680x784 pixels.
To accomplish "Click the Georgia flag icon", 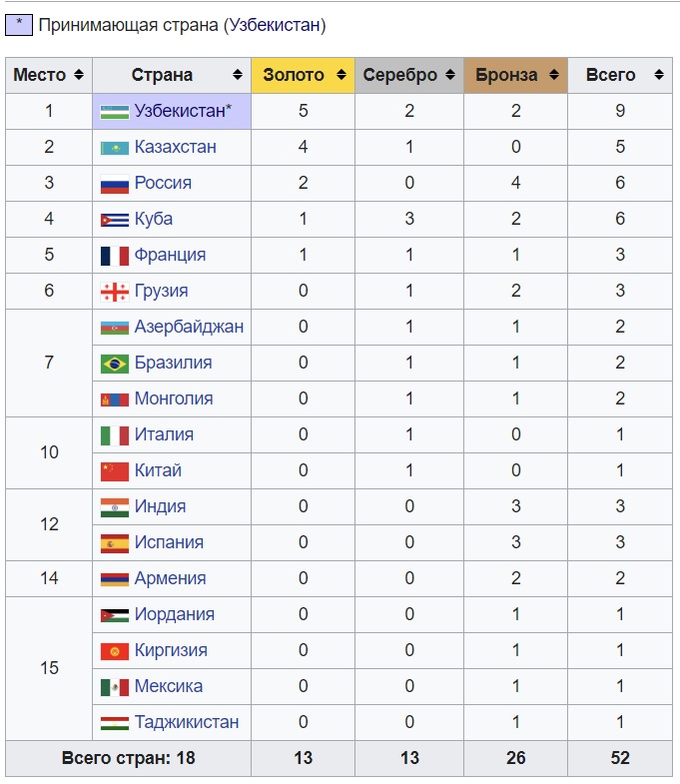I will [x=115, y=292].
